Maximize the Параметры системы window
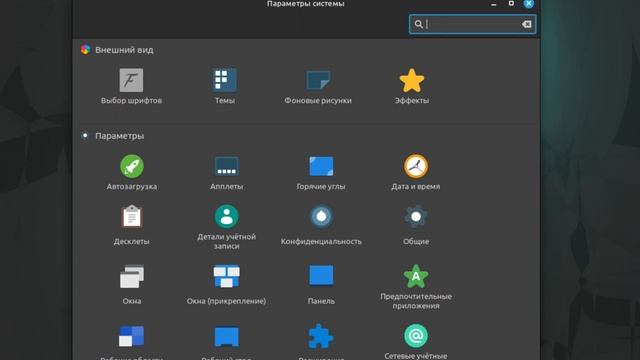This screenshot has width=640, height=360. [511, 3]
